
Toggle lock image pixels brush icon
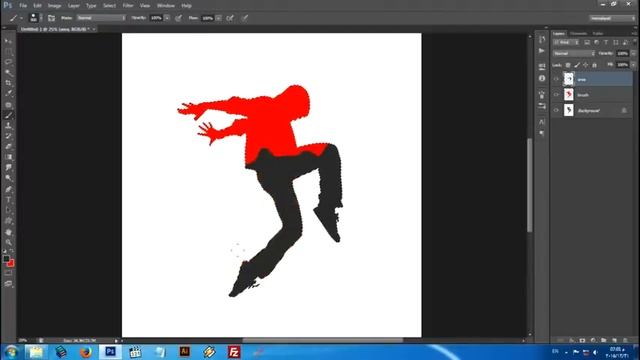coord(577,65)
